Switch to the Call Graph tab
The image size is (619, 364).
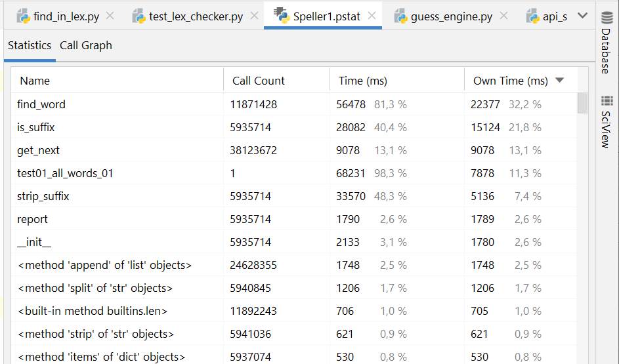(x=86, y=45)
